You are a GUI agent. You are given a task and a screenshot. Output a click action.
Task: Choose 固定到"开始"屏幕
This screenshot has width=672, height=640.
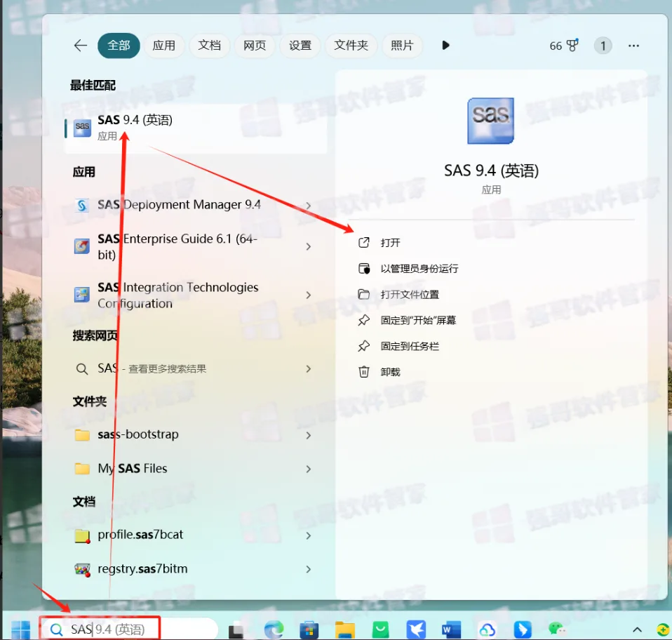pyautogui.click(x=418, y=320)
